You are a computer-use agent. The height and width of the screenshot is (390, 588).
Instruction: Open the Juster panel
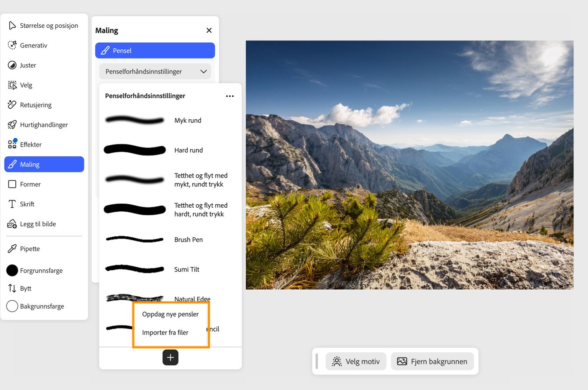[29, 65]
